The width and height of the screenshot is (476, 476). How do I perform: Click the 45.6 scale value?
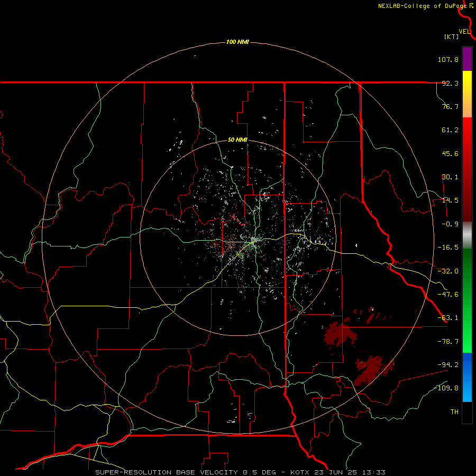[x=450, y=153]
